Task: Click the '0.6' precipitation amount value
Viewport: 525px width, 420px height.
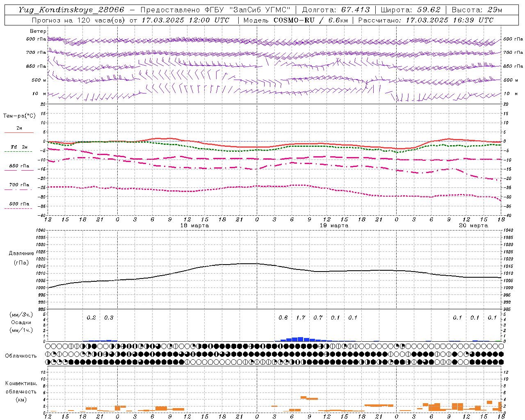Action: click(x=283, y=317)
